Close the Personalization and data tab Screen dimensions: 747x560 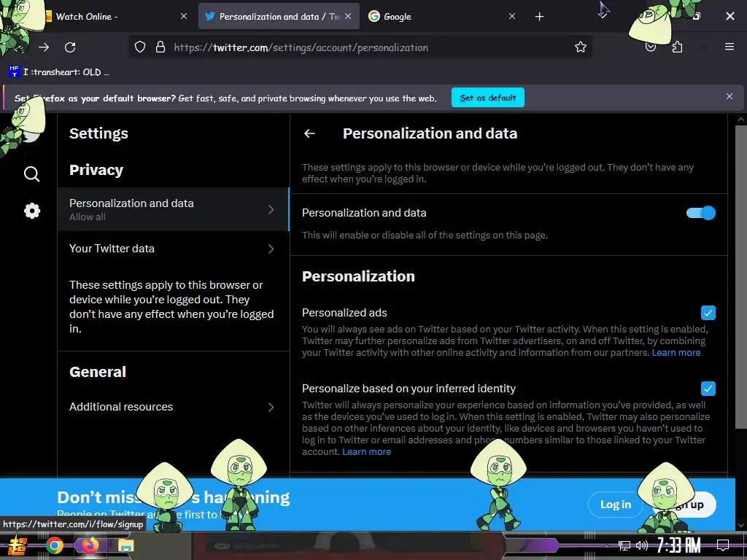pyautogui.click(x=348, y=16)
